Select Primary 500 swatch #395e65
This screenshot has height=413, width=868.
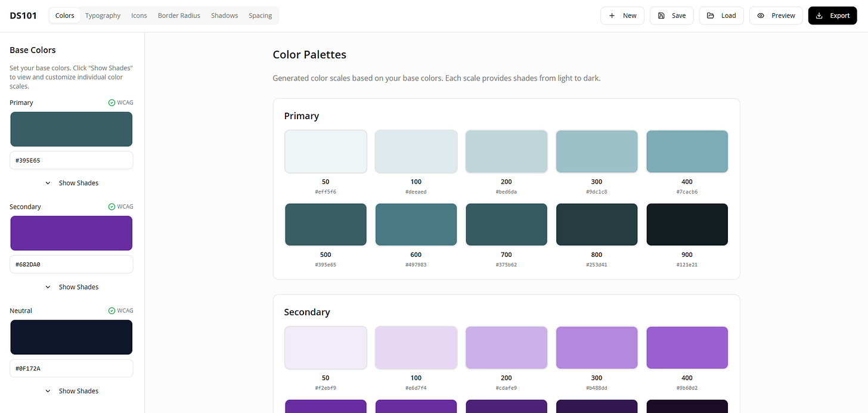point(325,225)
